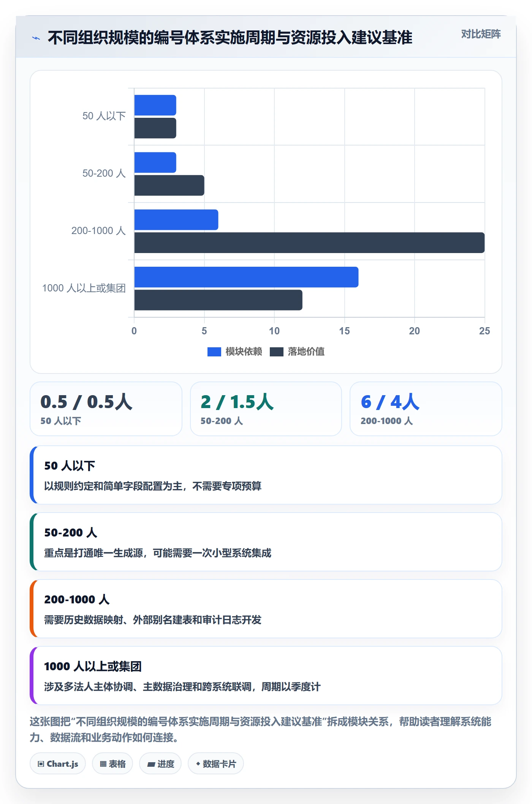The height and width of the screenshot is (804, 532).
Task: Click the 模块依赖 legend label
Action: [x=244, y=351]
